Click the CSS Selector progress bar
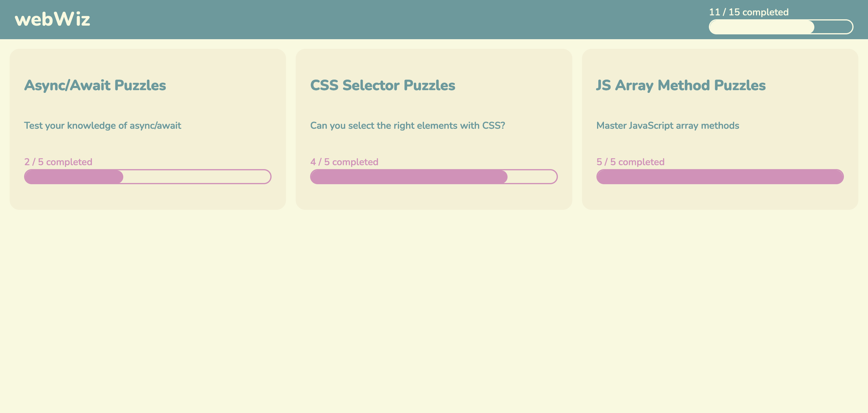 pos(434,176)
